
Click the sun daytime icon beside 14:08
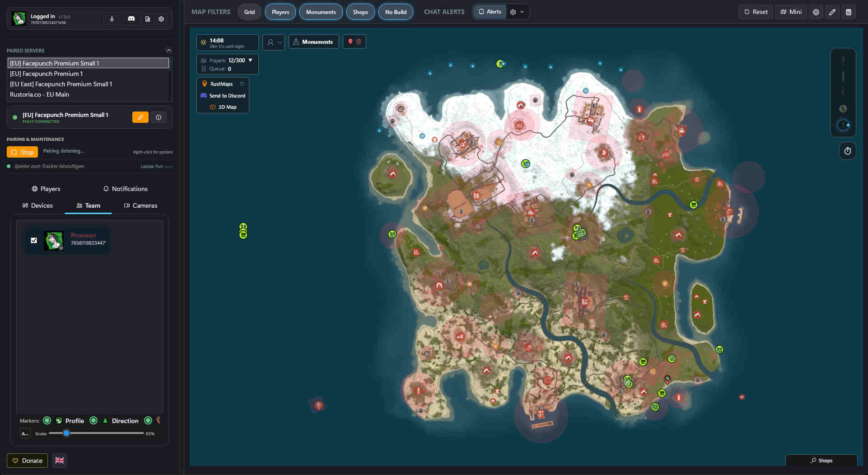204,42
